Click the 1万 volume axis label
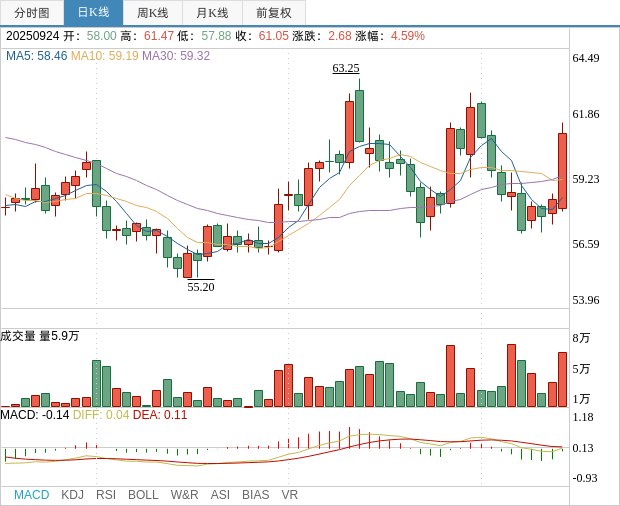This screenshot has width=620, height=506. [x=581, y=399]
